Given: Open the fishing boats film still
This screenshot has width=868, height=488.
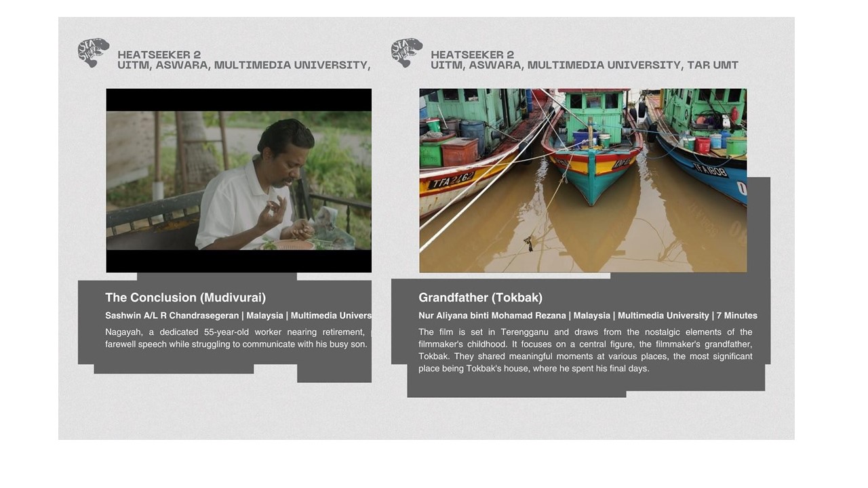Looking at the screenshot, I should [x=583, y=180].
